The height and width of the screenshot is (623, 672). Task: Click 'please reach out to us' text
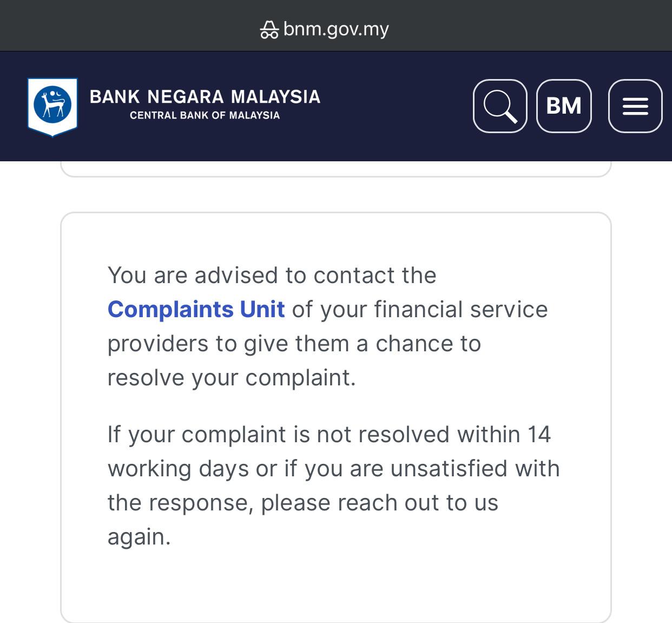pos(379,503)
